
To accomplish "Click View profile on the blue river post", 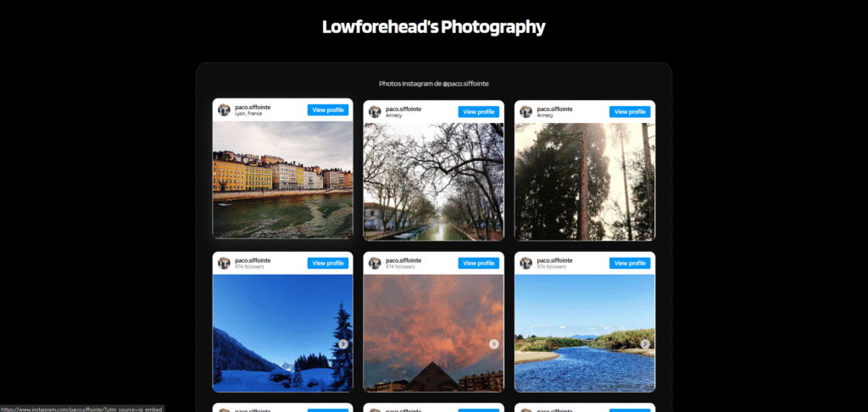I will [x=630, y=263].
